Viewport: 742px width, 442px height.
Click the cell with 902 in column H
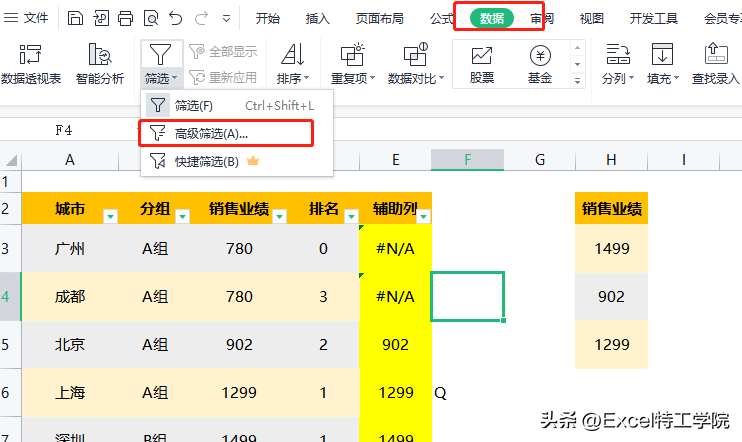tap(611, 297)
